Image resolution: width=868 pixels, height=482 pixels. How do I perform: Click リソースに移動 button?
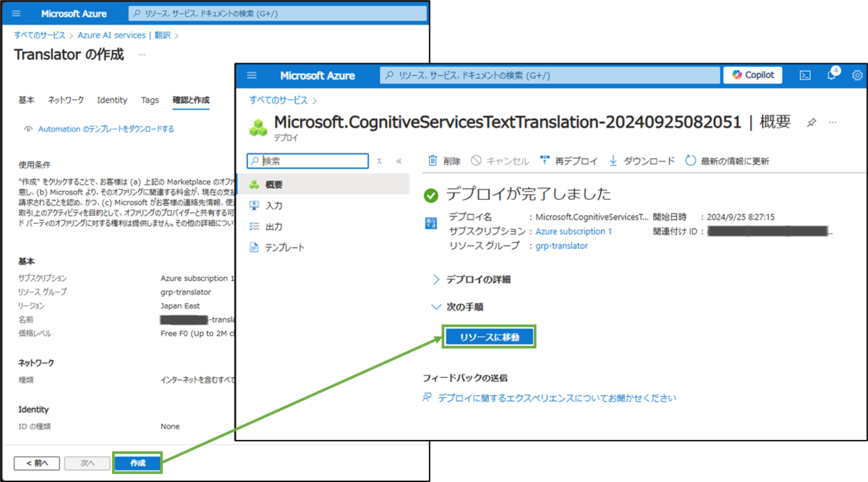(489, 337)
